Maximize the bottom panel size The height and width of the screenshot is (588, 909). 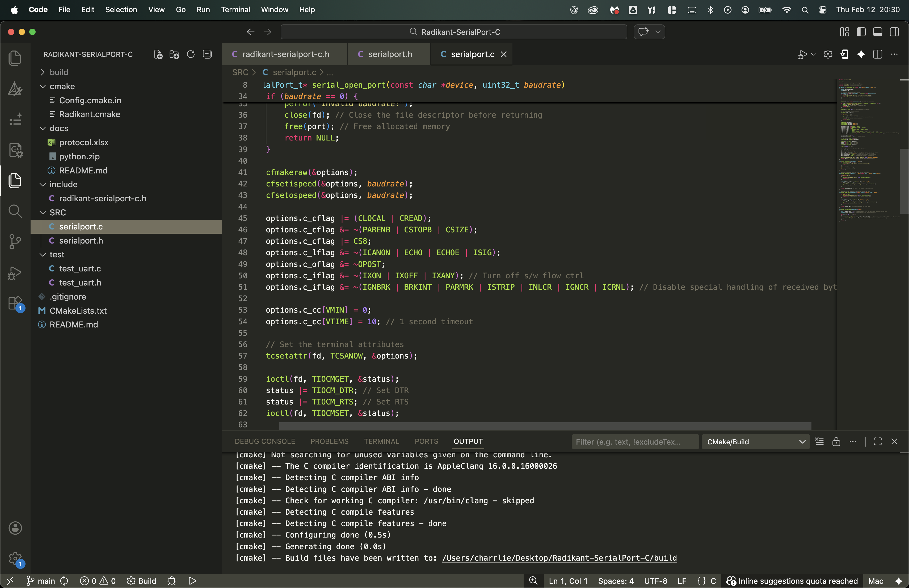tap(878, 441)
